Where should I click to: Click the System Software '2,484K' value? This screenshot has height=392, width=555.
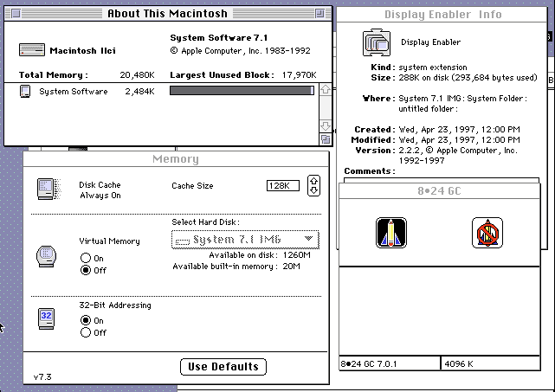tap(139, 91)
